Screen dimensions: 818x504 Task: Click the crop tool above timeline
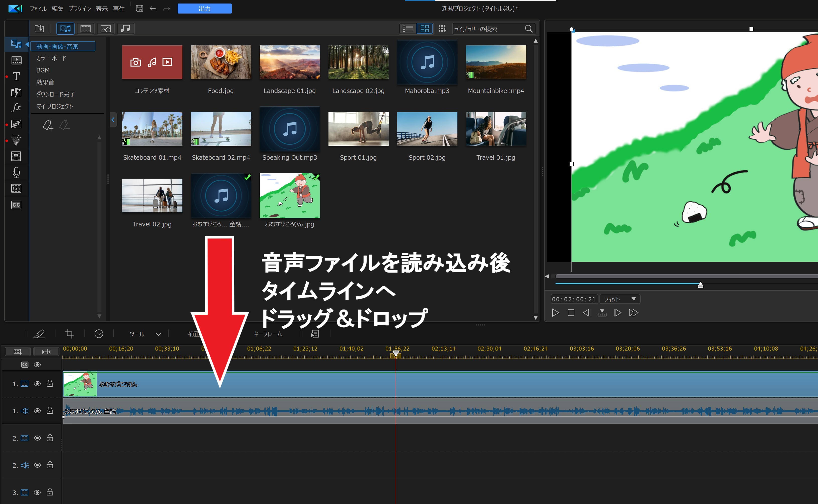pyautogui.click(x=69, y=334)
